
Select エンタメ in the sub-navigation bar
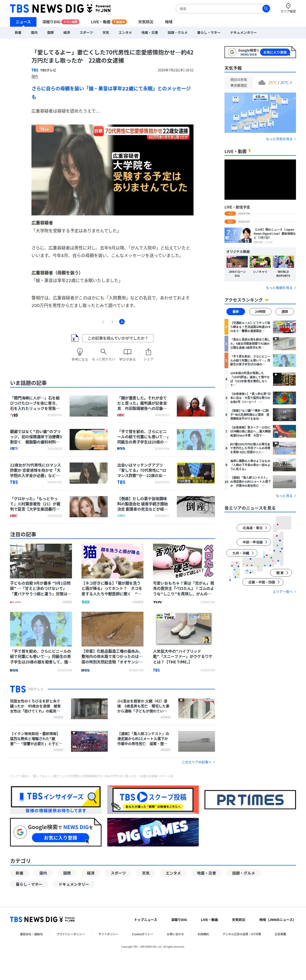(x=125, y=33)
